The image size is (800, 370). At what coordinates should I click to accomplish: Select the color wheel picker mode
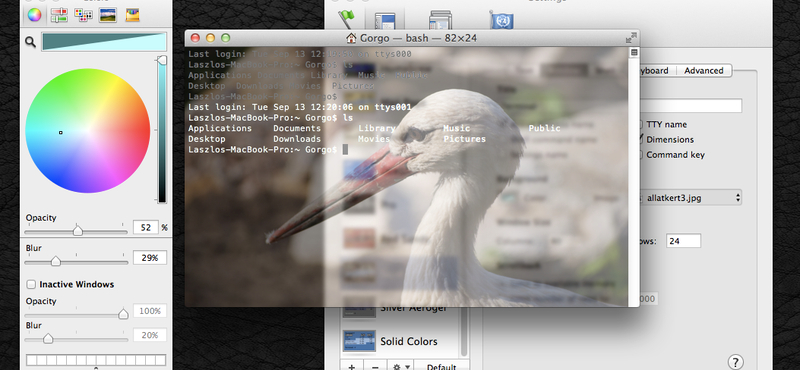tap(34, 15)
